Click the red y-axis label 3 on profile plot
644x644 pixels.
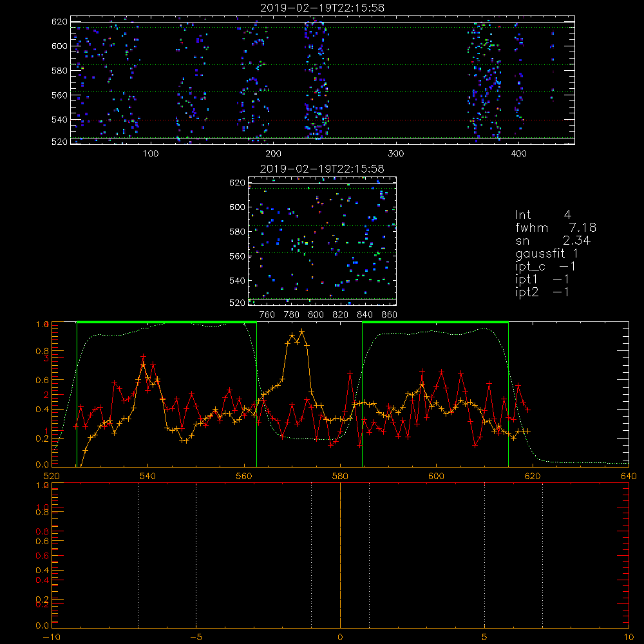pos(46,358)
